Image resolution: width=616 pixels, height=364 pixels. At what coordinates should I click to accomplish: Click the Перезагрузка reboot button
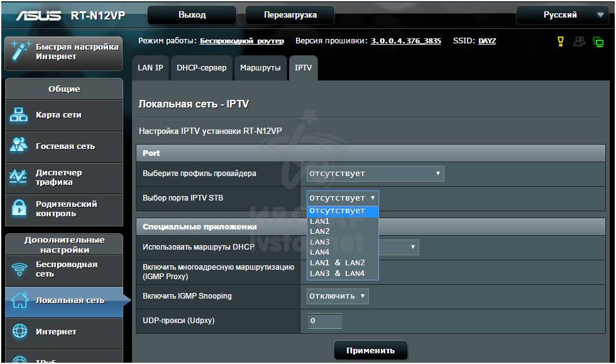(x=290, y=15)
